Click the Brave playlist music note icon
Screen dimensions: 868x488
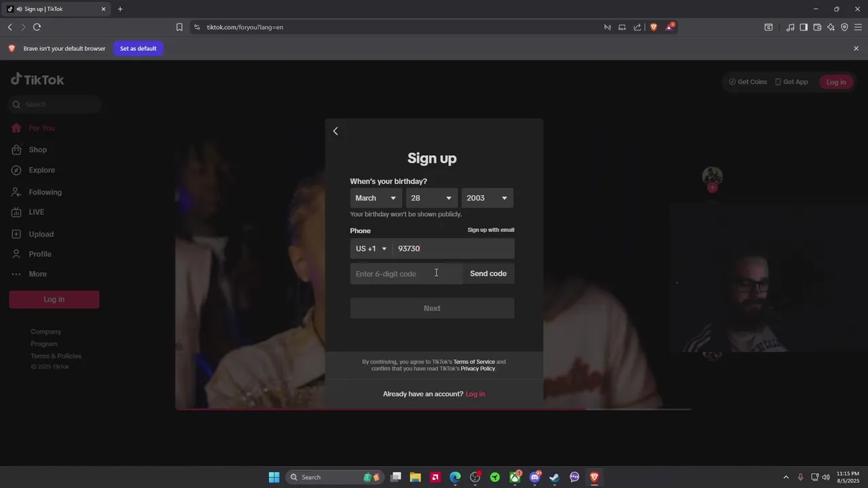pos(790,27)
